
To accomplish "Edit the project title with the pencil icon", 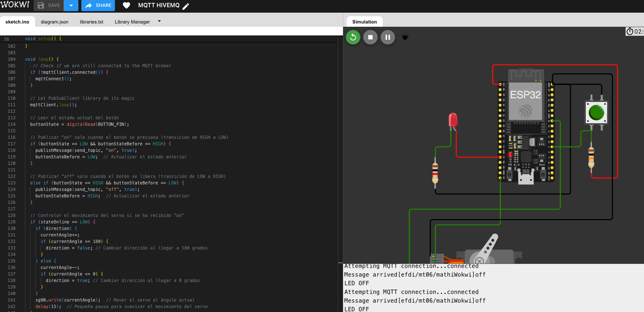I will point(186,6).
